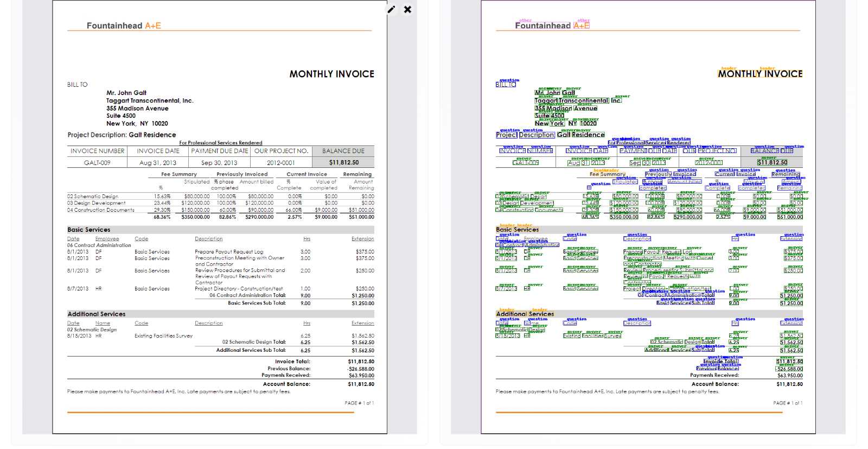Click 'Mr. John Galt' in the left invoice
The width and height of the screenshot is (868, 449).
click(x=126, y=93)
